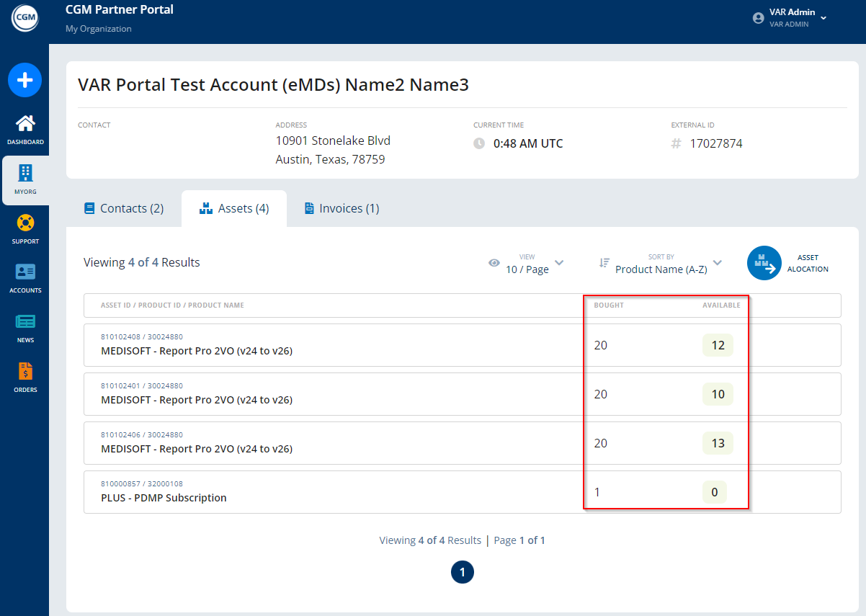Click the CGM logo icon
This screenshot has height=616, width=866.
click(24, 18)
